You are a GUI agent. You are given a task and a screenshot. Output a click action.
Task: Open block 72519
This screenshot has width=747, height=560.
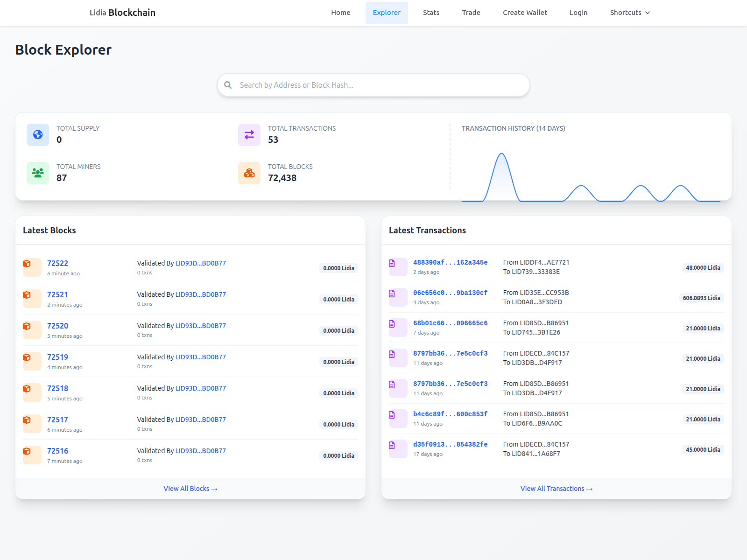point(57,357)
